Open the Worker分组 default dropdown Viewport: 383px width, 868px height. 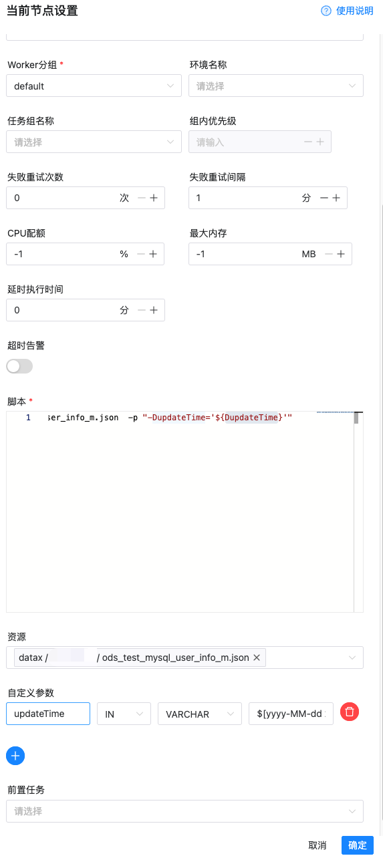point(94,86)
